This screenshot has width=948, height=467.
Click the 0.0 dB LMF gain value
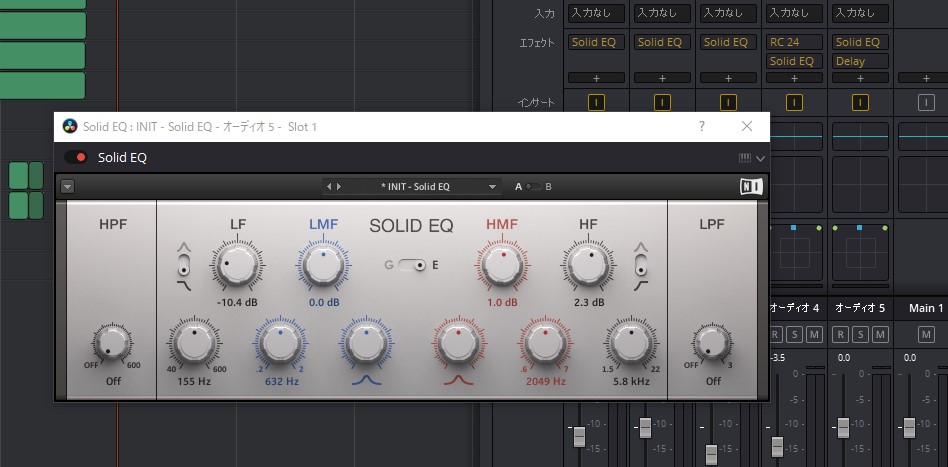click(323, 302)
